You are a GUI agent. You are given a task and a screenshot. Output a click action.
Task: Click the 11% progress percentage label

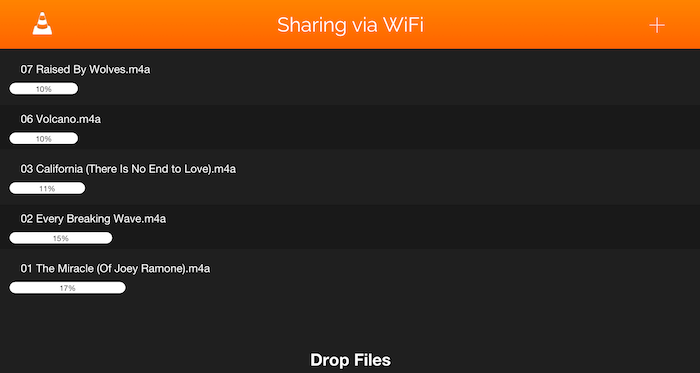pos(47,189)
